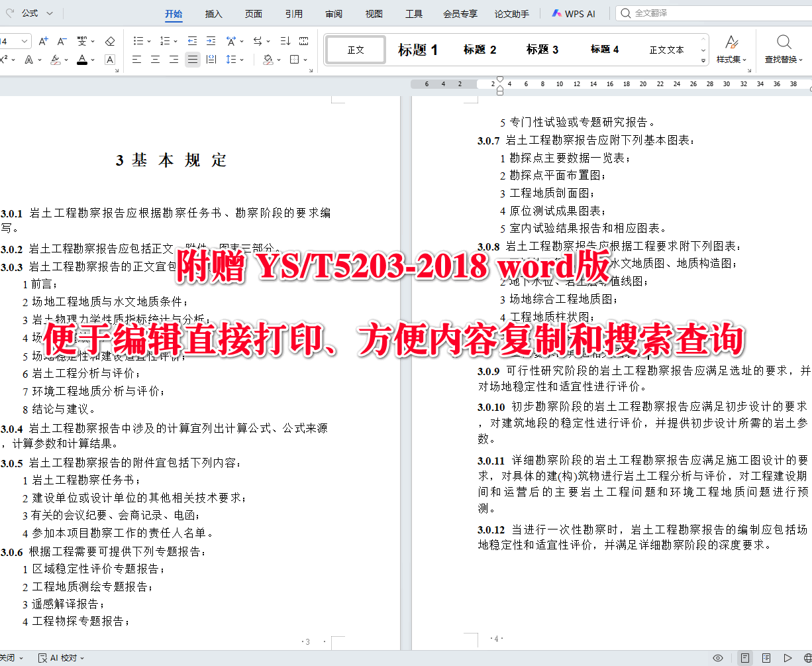Open the font size dropdown

coord(25,41)
